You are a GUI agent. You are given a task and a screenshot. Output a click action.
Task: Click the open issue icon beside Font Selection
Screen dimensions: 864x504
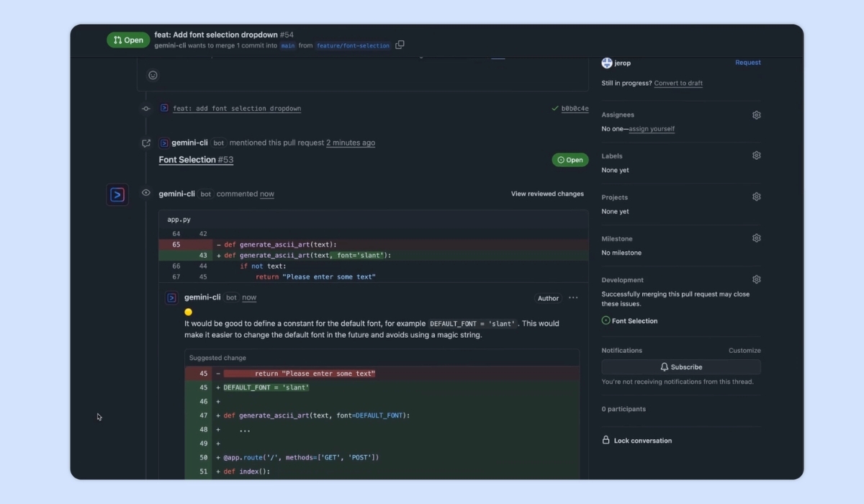click(606, 321)
